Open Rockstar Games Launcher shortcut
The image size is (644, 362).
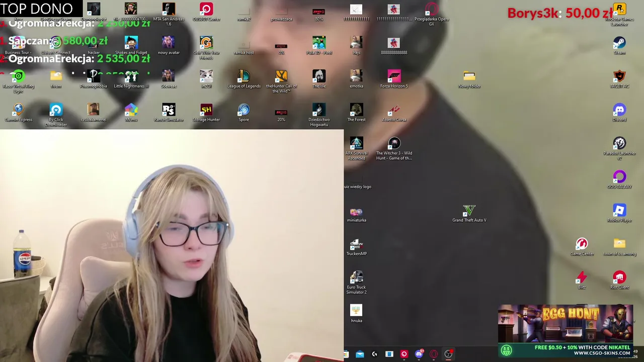point(619,15)
